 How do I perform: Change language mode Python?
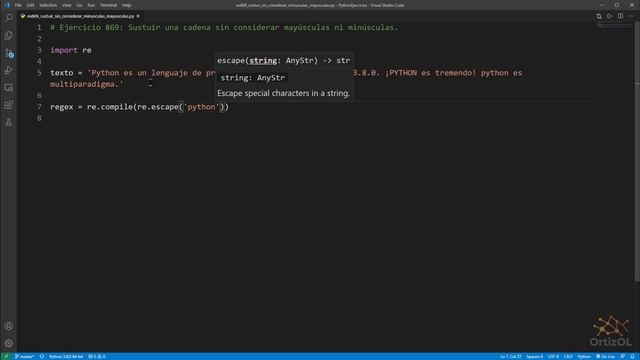click(584, 356)
